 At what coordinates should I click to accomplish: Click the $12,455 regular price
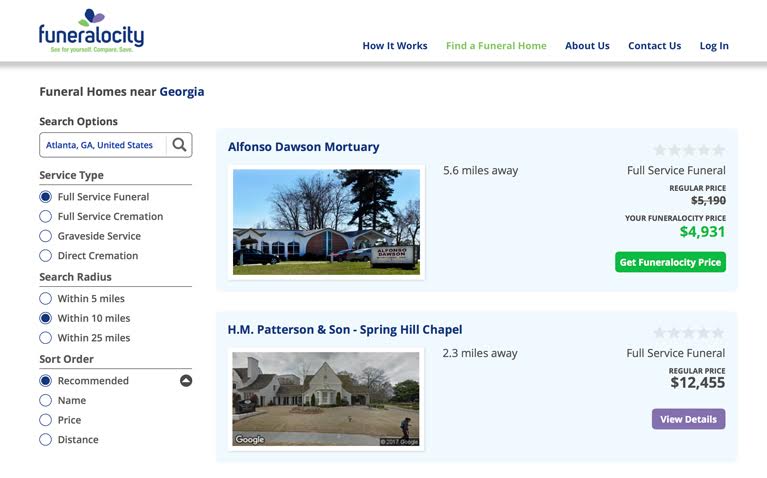pos(698,383)
